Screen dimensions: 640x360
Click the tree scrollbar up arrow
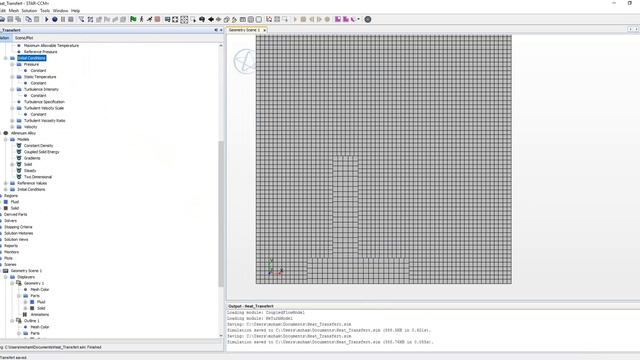click(x=221, y=45)
